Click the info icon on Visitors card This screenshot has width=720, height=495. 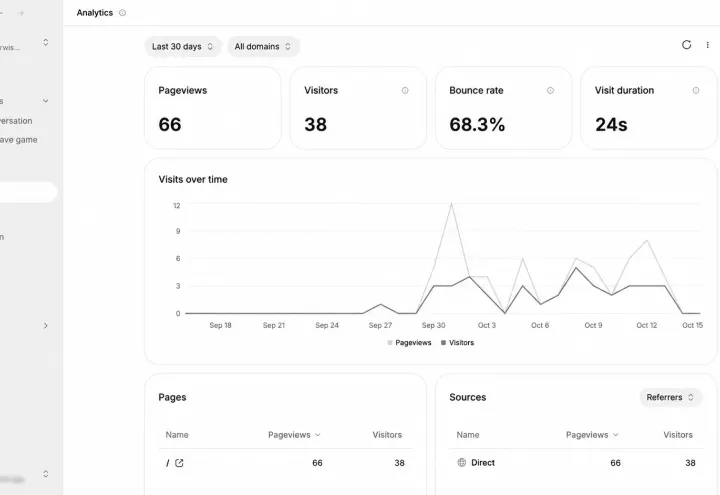405,90
